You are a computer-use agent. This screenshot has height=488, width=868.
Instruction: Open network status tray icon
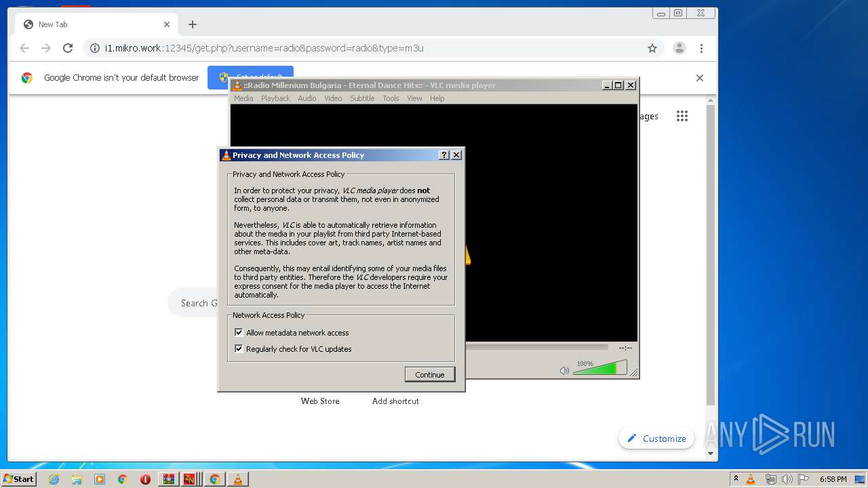click(770, 479)
